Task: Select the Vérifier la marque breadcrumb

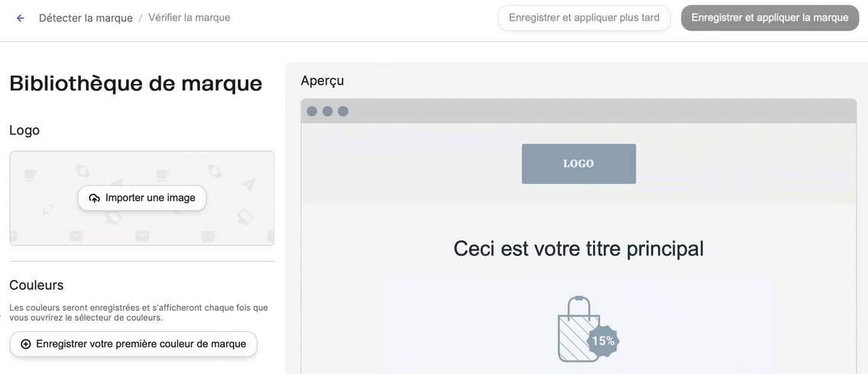Action: coord(189,18)
